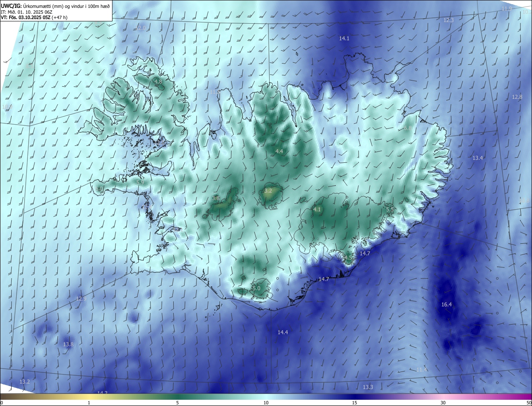This screenshot has height=406, width=532.
Task: Click the colorbar tick label 1
Action: click(x=89, y=403)
